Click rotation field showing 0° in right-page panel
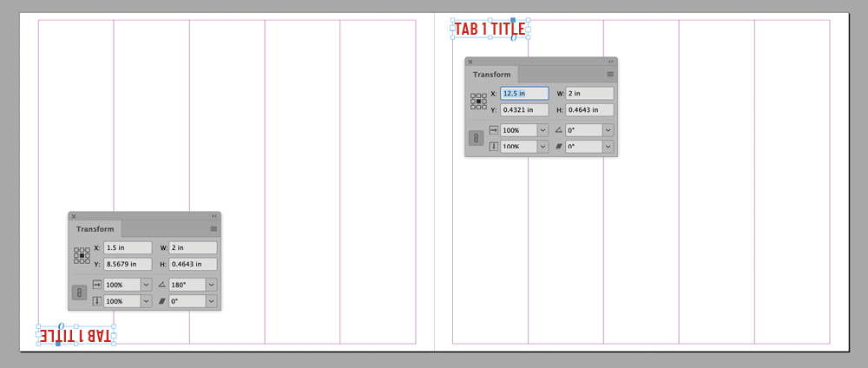The width and height of the screenshot is (868, 368). pos(584,130)
